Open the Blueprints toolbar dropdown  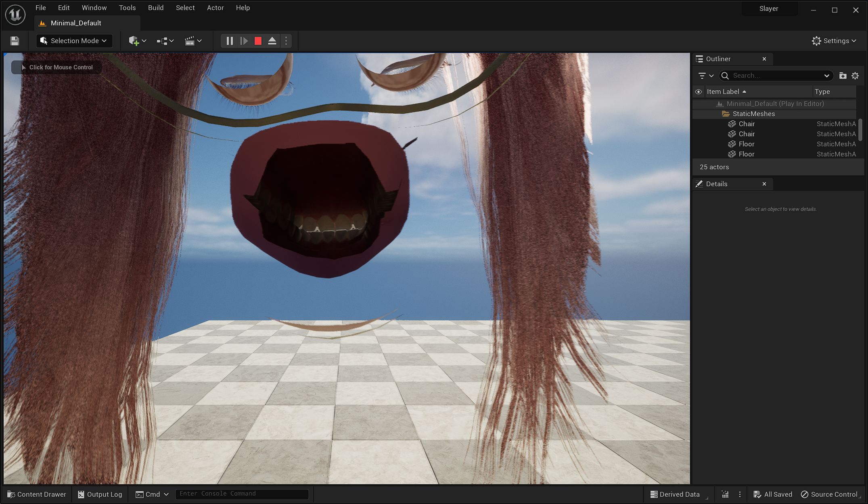165,41
